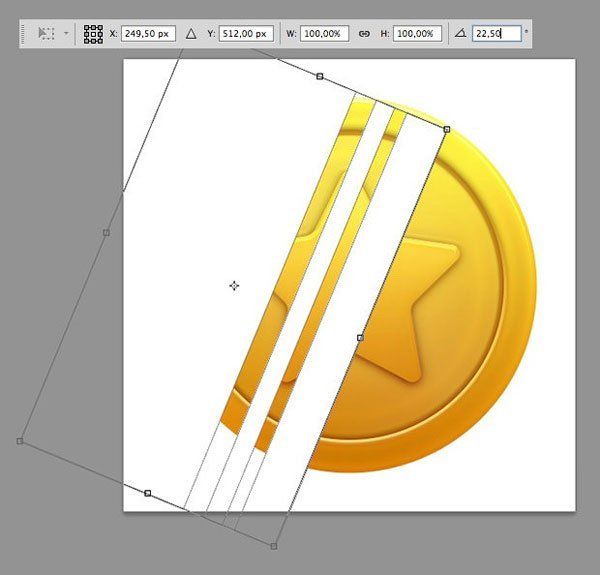
Task: Click the top-middle transform handle
Action: point(320,77)
